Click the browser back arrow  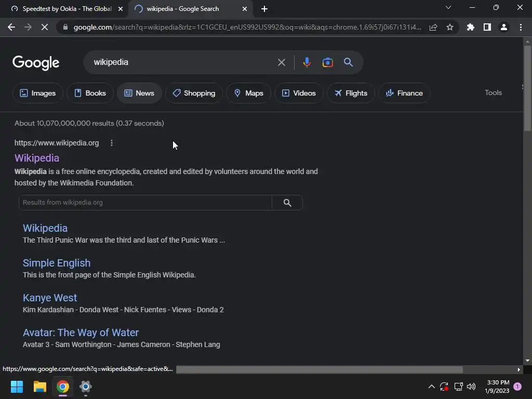point(11,27)
